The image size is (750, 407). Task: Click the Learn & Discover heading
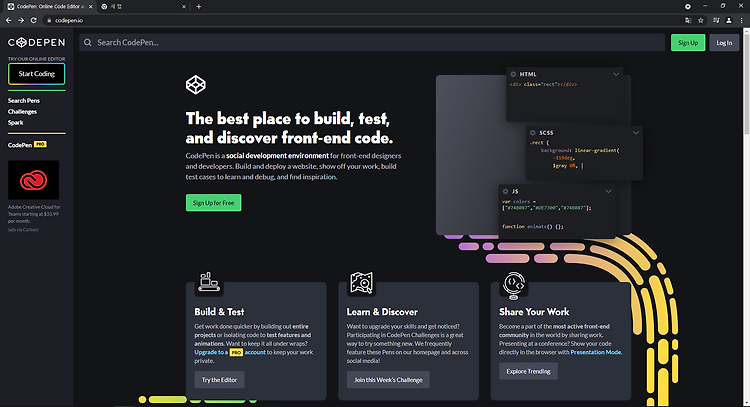(x=382, y=312)
